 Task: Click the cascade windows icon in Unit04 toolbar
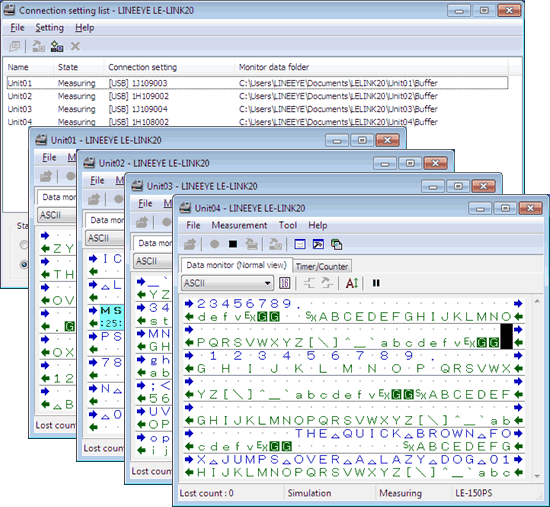tap(336, 244)
